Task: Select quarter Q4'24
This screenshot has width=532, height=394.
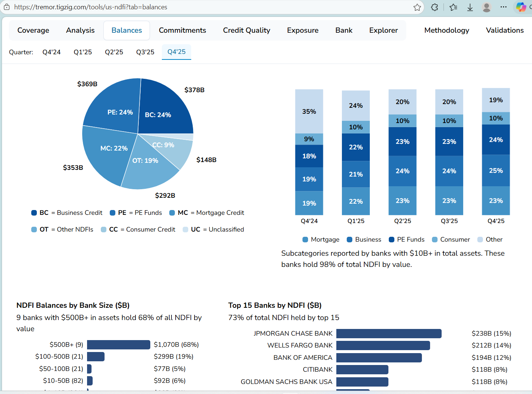Action: (51, 52)
